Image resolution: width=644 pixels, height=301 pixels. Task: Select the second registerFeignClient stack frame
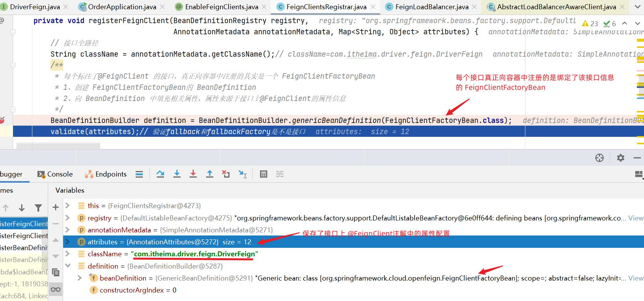tap(24, 235)
